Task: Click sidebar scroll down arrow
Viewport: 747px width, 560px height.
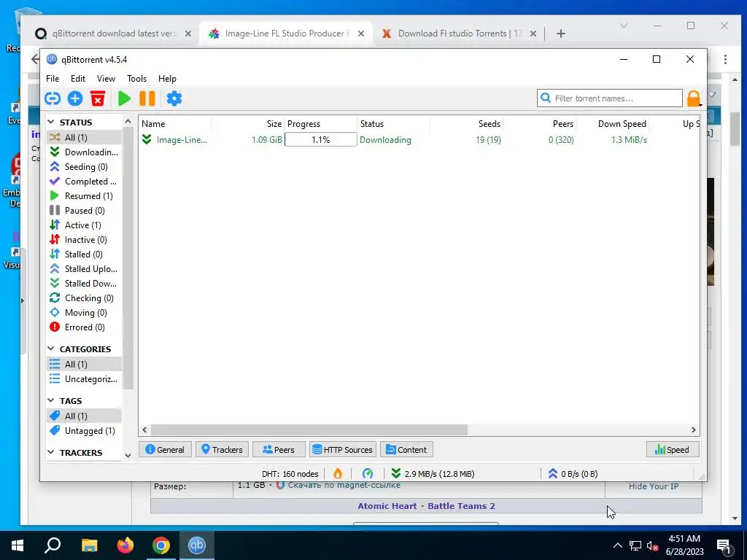Action: click(x=128, y=455)
